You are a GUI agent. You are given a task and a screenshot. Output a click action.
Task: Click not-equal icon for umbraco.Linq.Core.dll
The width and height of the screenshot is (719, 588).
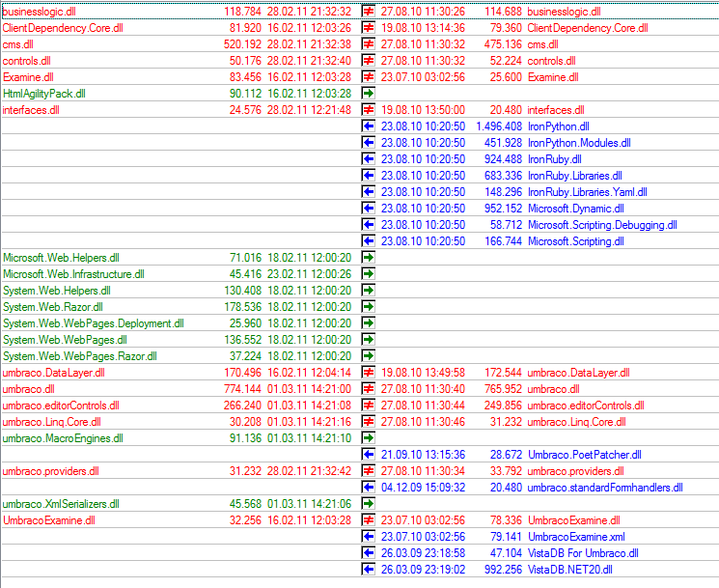369,422
